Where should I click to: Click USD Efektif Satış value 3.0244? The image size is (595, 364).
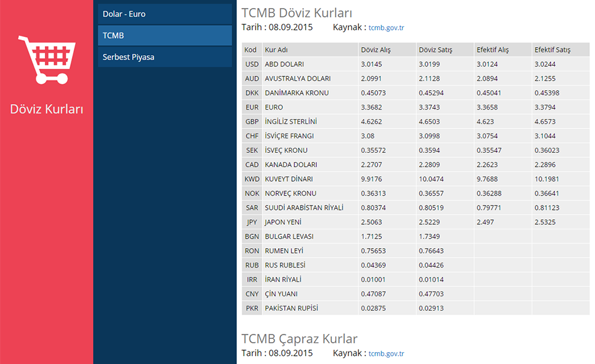point(545,64)
